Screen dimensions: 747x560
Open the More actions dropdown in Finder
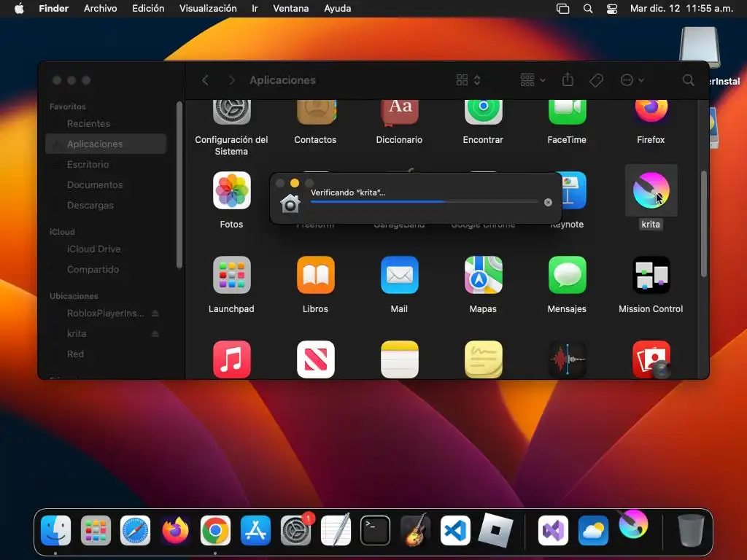click(632, 80)
